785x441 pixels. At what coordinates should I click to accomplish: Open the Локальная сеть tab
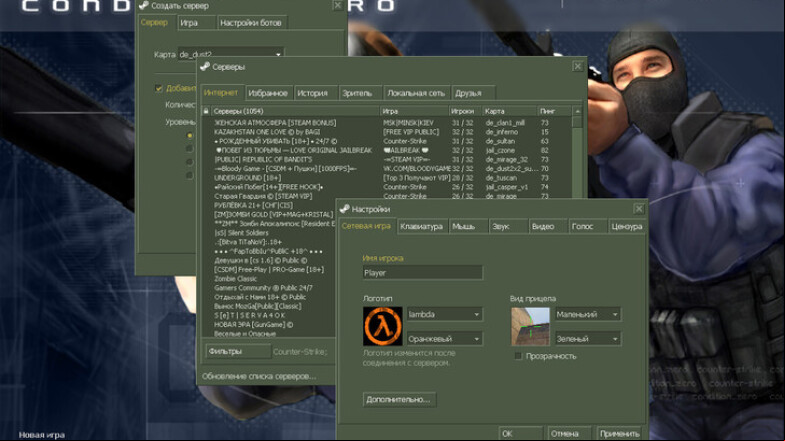[x=416, y=93]
